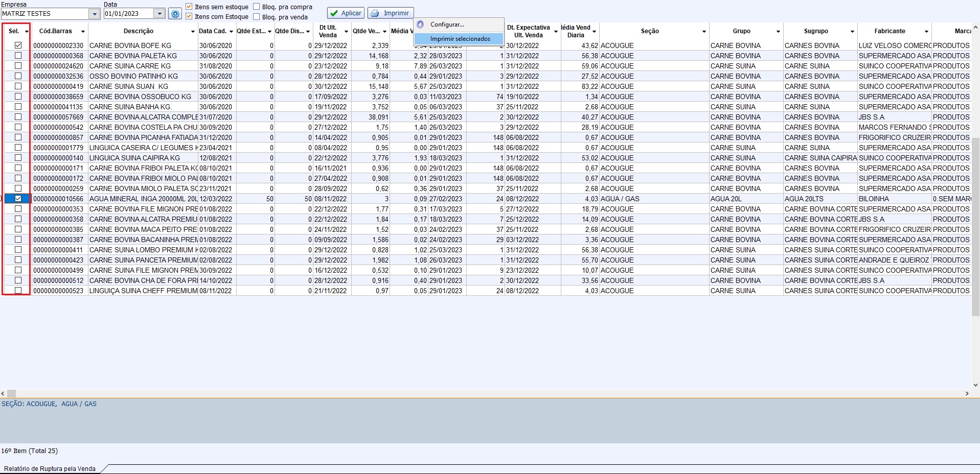This screenshot has height=474, width=980.
Task: Toggle Itens com Estoque checkbox
Action: (x=189, y=16)
